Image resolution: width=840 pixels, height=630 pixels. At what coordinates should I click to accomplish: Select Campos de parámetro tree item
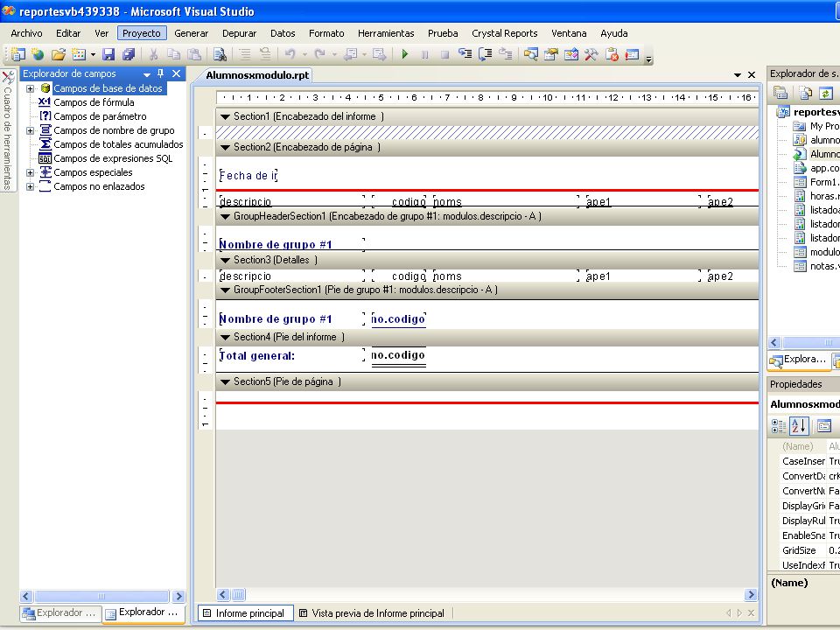pyautogui.click(x=100, y=116)
